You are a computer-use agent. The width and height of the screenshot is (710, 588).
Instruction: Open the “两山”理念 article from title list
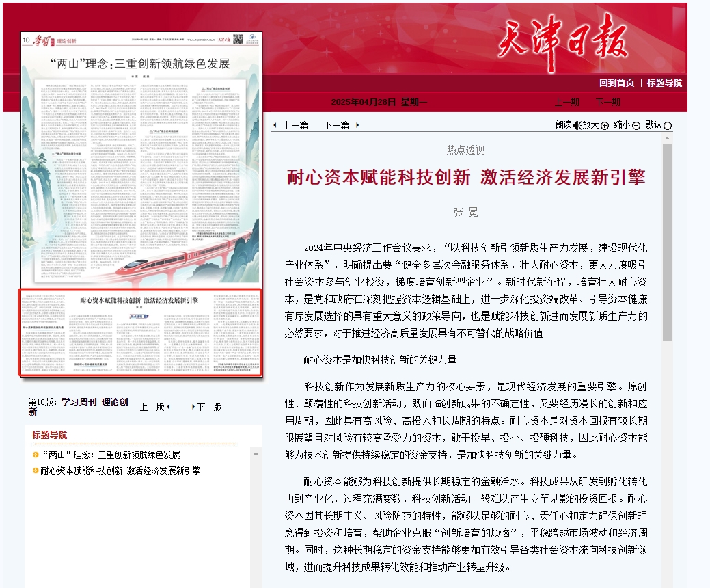point(111,455)
